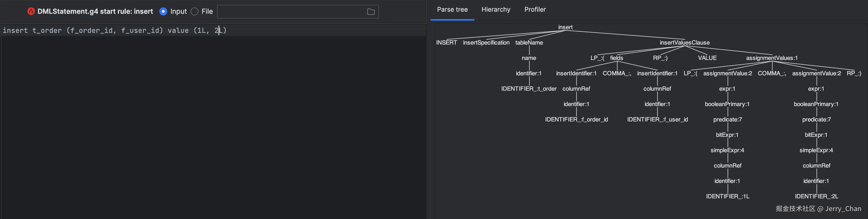Open the Hierarchy tab
The height and width of the screenshot is (219, 868).
[496, 10]
